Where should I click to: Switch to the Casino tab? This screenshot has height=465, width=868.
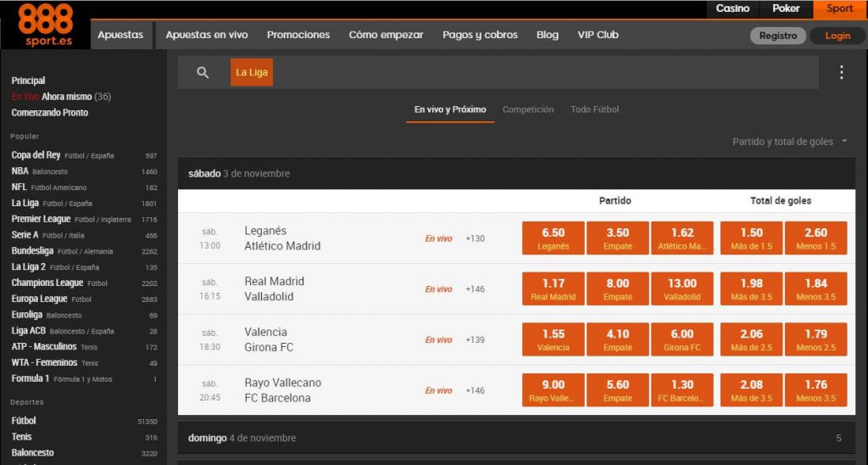click(732, 8)
